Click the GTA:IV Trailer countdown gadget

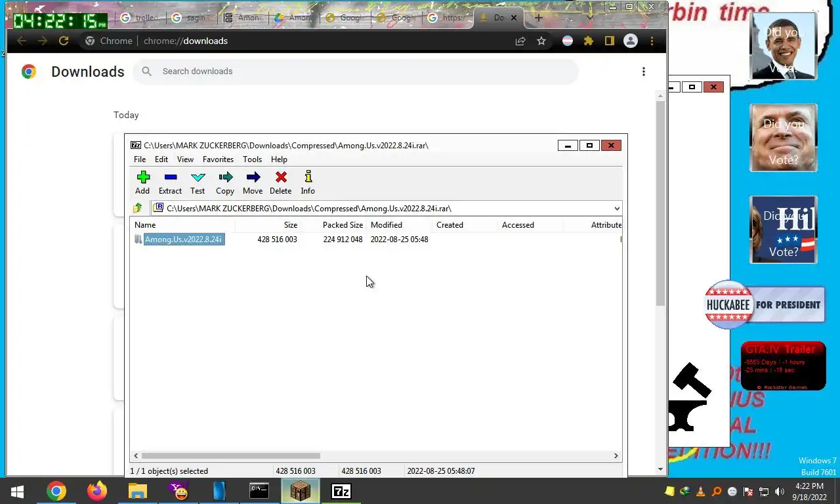pyautogui.click(x=783, y=366)
